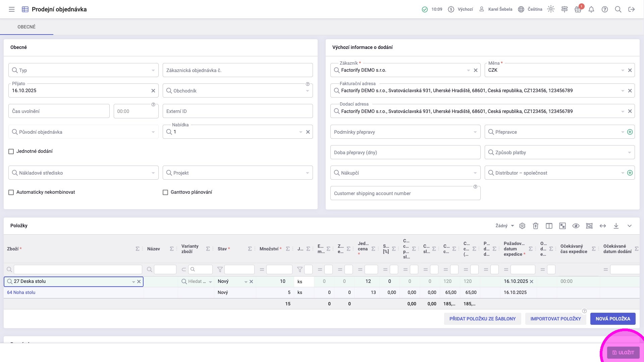Screen dimensions: 644x362
Task: Open the Položky table settings gear
Action: coord(522,226)
